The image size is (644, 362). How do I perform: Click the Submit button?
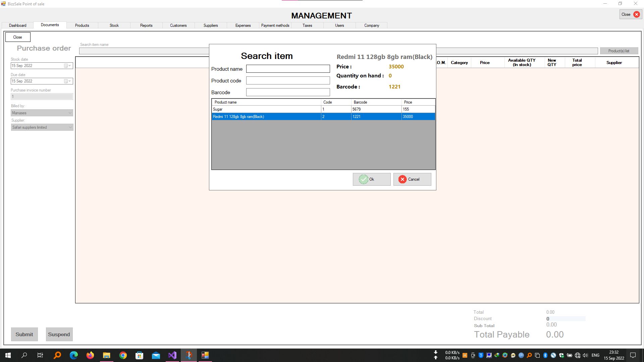coord(24,334)
